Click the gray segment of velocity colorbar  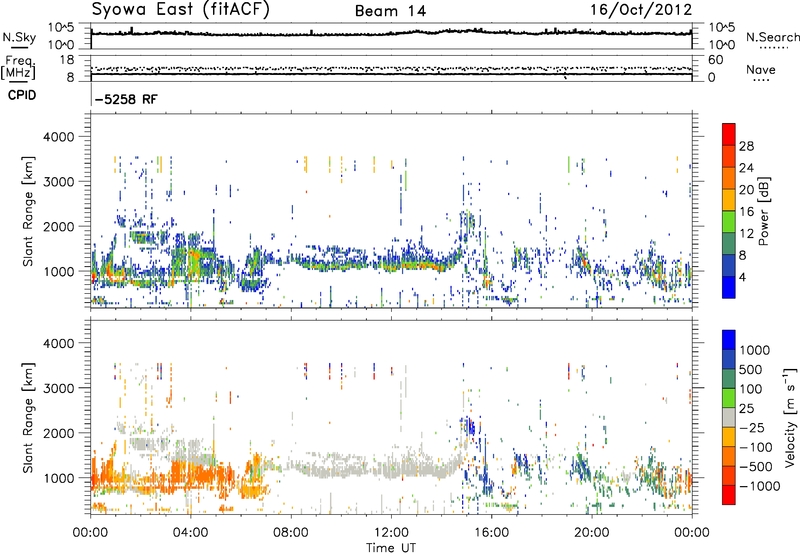[x=729, y=418]
